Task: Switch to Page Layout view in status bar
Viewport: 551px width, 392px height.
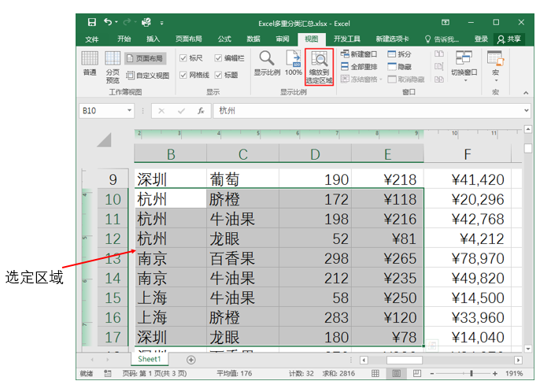Action: pyautogui.click(x=396, y=373)
